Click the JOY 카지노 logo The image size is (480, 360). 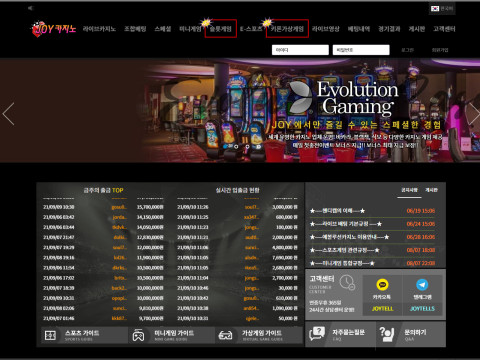[x=54, y=29]
